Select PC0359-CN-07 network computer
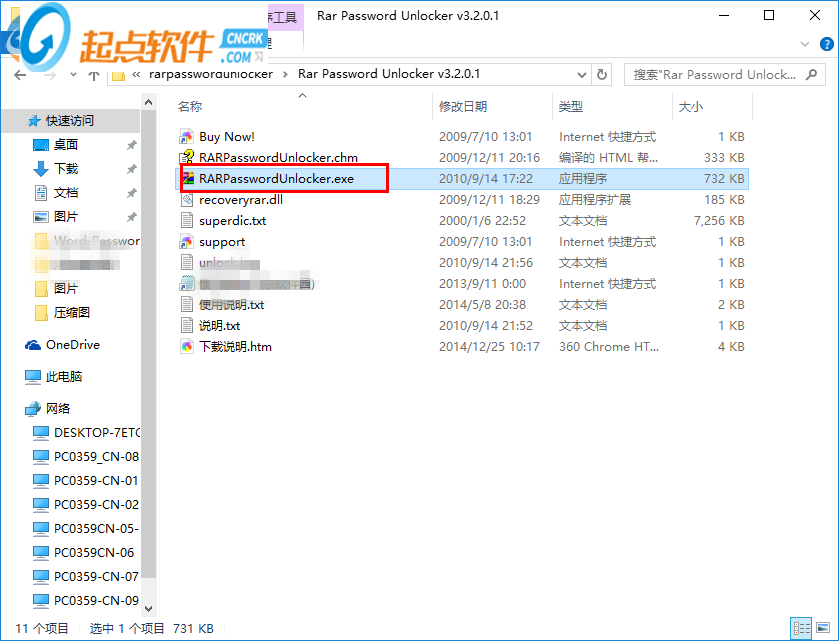 (x=86, y=577)
